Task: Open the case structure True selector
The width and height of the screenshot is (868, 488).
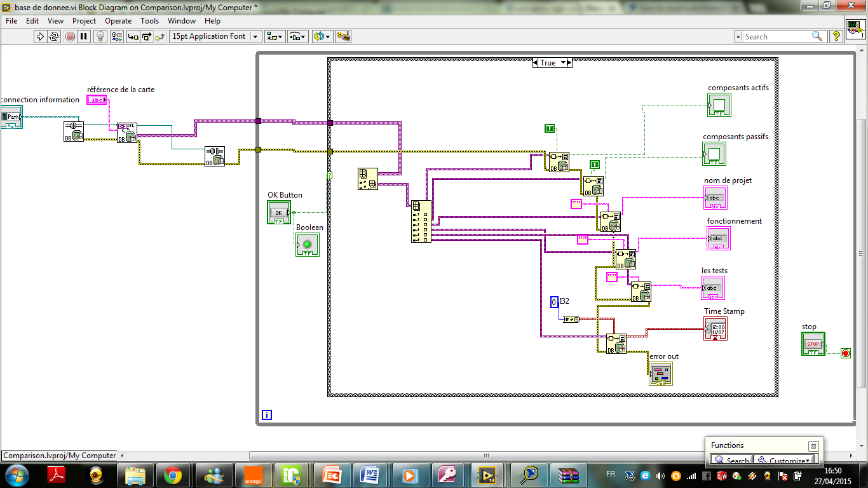Action: point(552,63)
